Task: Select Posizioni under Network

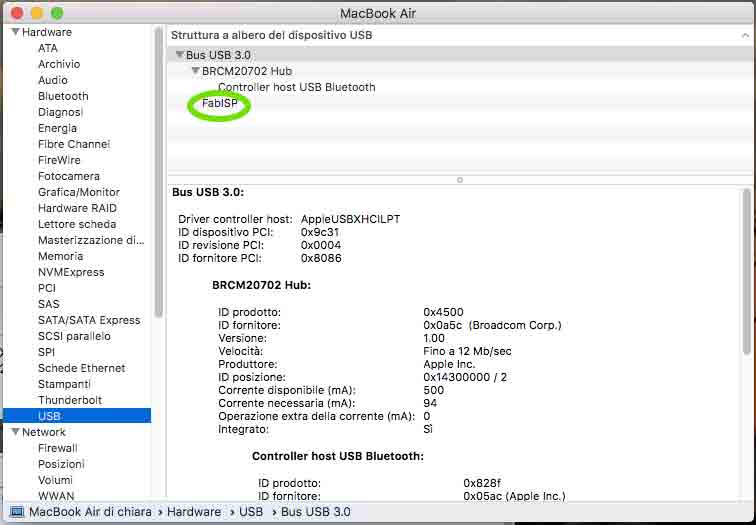Action: tap(61, 464)
